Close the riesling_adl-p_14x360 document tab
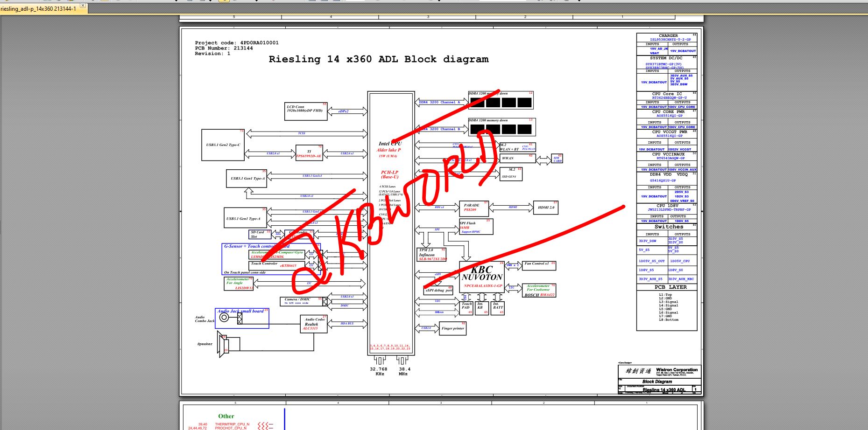Image resolution: width=868 pixels, height=430 pixels. point(83,6)
